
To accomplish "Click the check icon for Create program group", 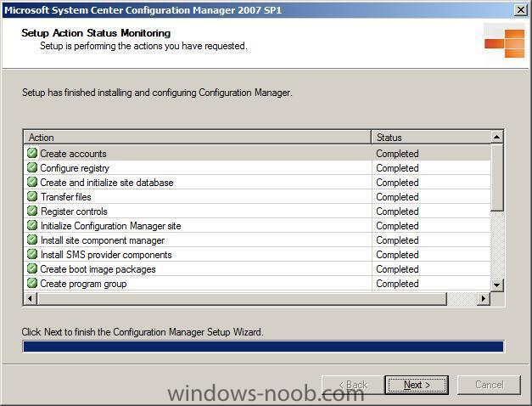I will click(x=32, y=283).
